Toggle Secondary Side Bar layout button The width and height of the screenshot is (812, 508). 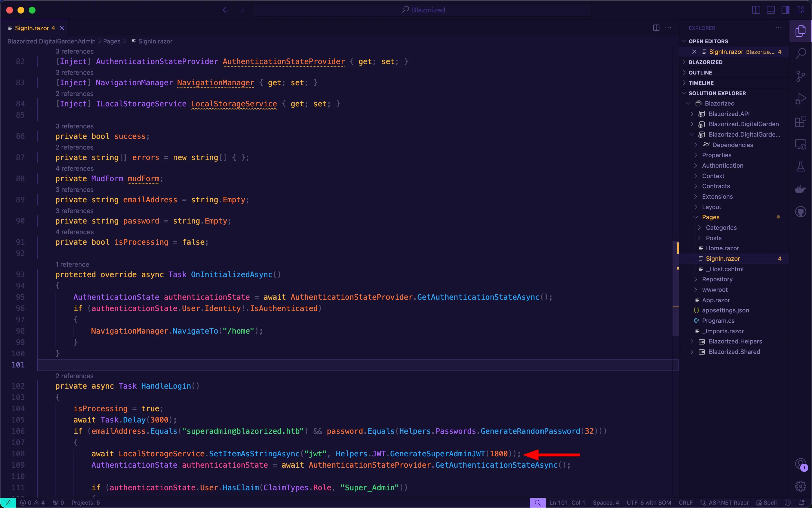click(x=786, y=10)
